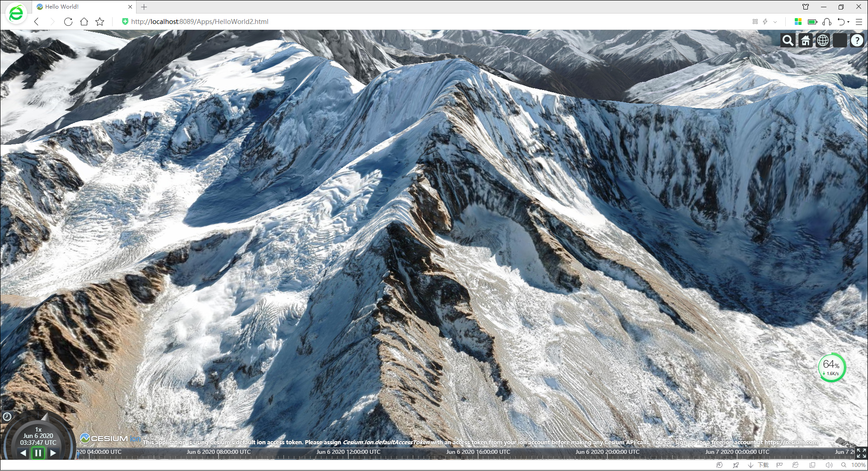
Task: Play the animation in reverse
Action: 23,453
